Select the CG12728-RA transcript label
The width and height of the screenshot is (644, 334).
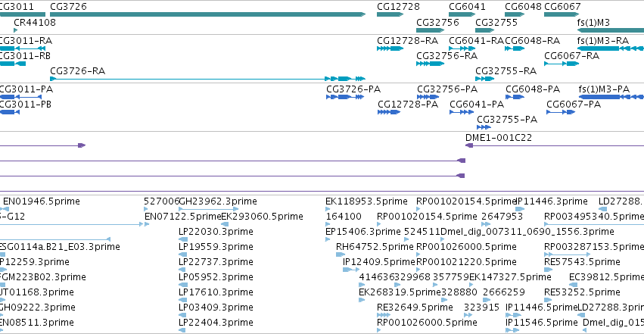pyautogui.click(x=407, y=41)
